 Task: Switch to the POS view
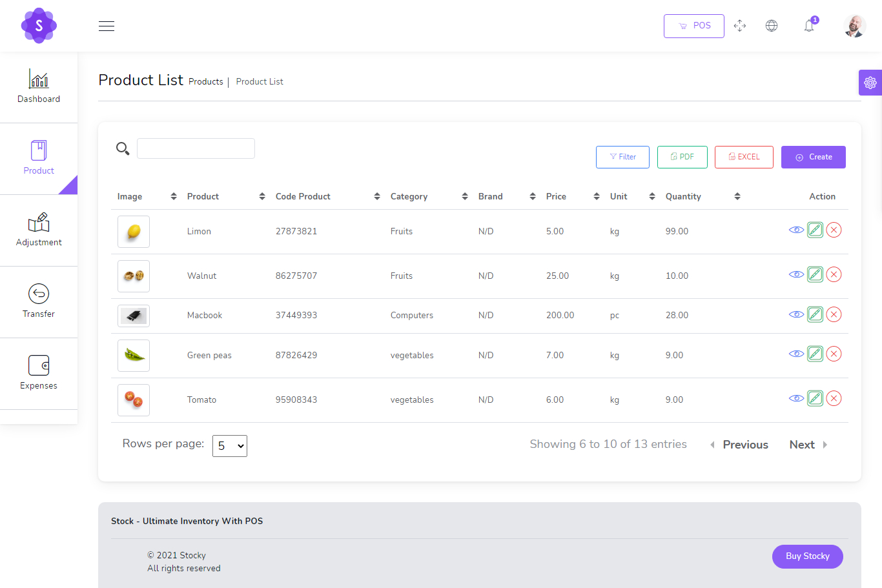(x=693, y=26)
